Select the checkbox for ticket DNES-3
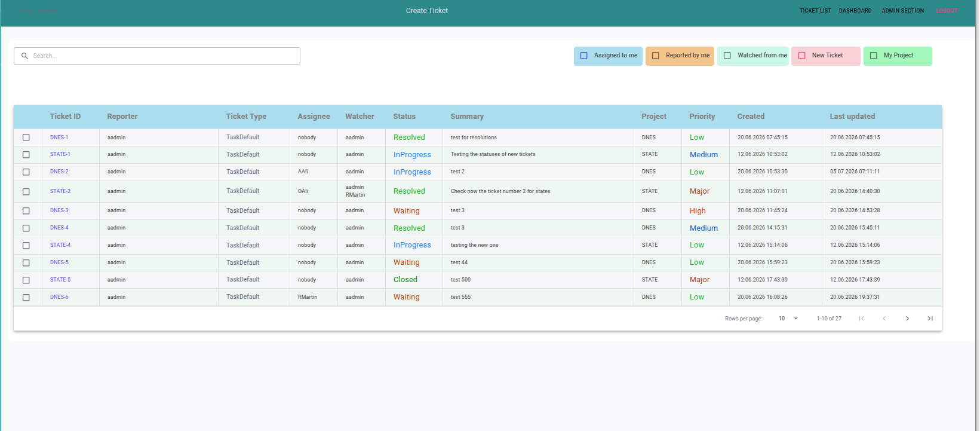Viewport: 980px width, 431px height. click(x=26, y=211)
